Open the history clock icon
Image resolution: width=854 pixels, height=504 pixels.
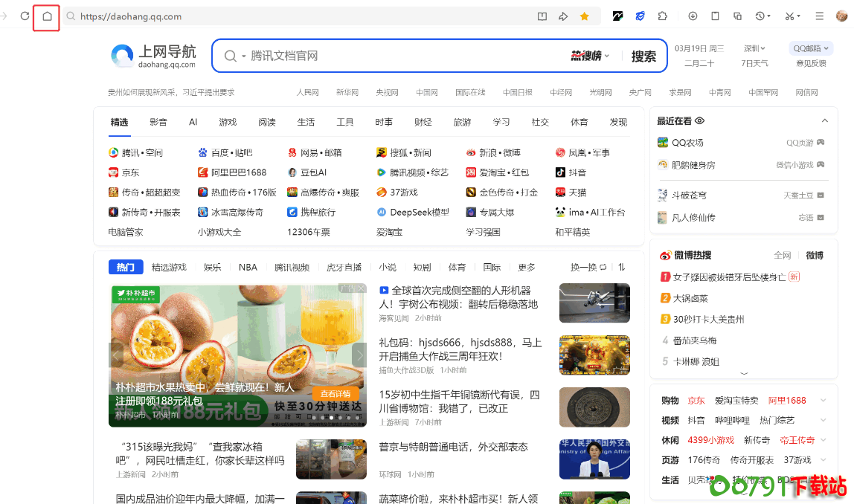761,16
